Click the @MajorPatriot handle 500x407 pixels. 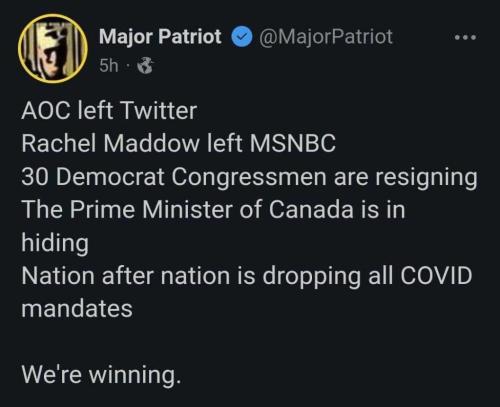(x=326, y=37)
